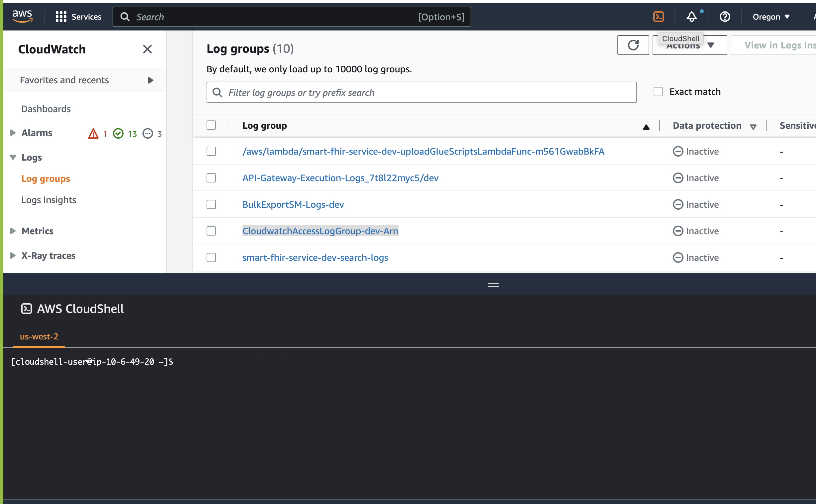Click the magnifier icon in log group filter
Screen dimensions: 816x504
[218, 92]
